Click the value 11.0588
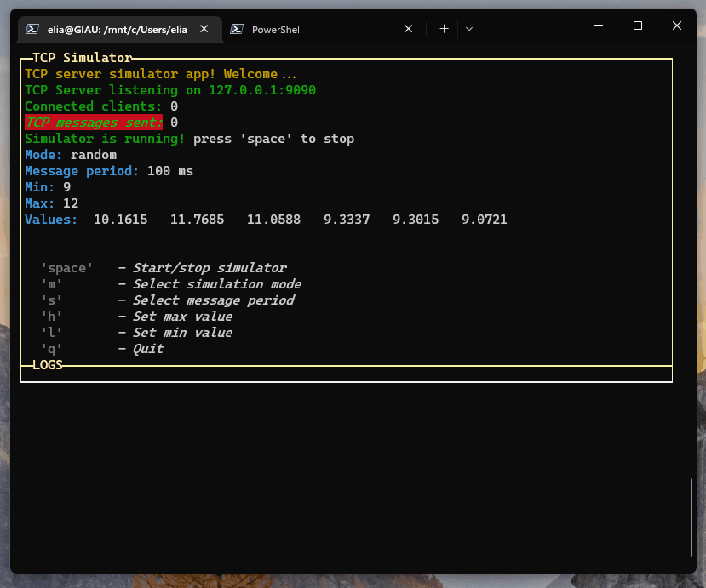706x588 pixels. [x=273, y=220]
